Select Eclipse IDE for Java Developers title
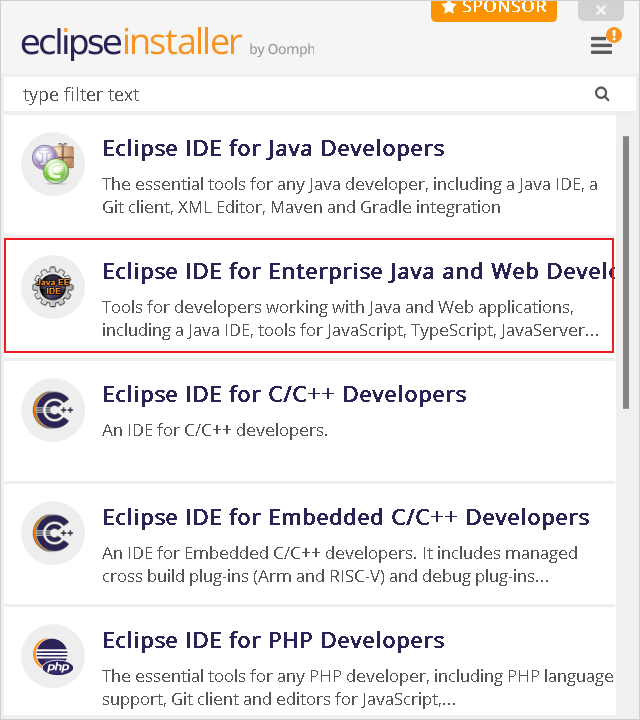The height and width of the screenshot is (720, 640). pos(273,148)
